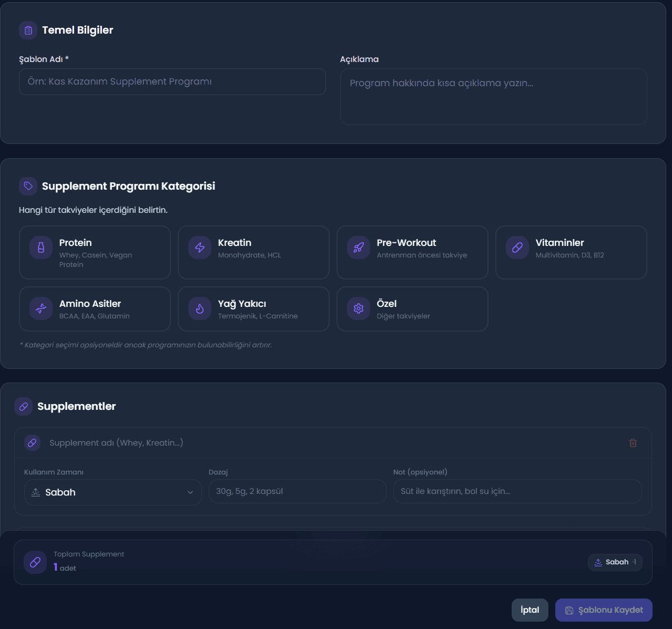The height and width of the screenshot is (629, 672).
Task: Pick the Amino Asitler category card
Action: coord(95,309)
